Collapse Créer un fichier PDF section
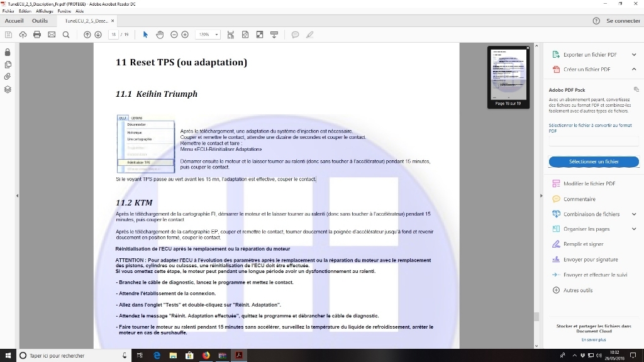This screenshot has width=644, height=362. click(634, 69)
